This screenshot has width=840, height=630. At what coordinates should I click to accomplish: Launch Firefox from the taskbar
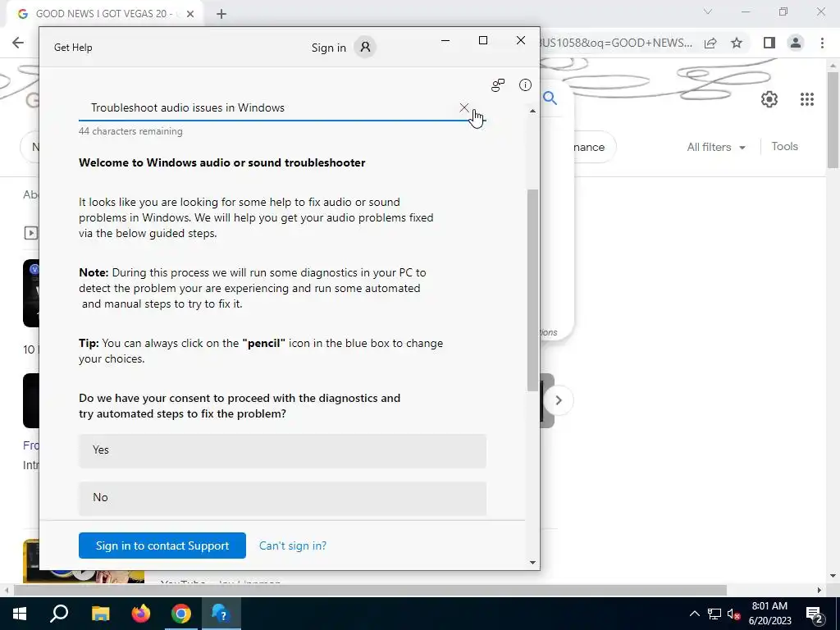click(x=141, y=614)
